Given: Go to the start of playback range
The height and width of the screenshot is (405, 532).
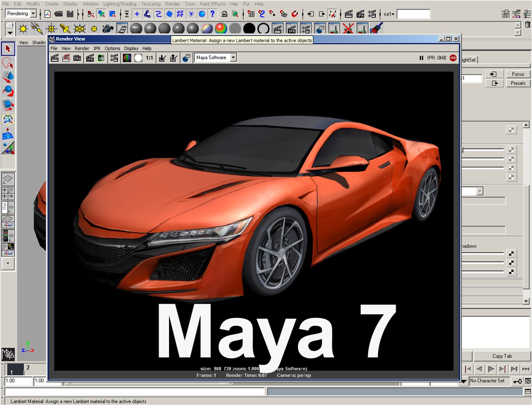Looking at the screenshot, I should 468,369.
